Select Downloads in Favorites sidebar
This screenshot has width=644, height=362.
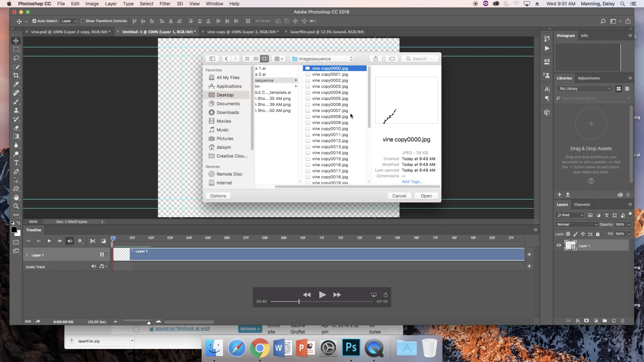(x=228, y=112)
